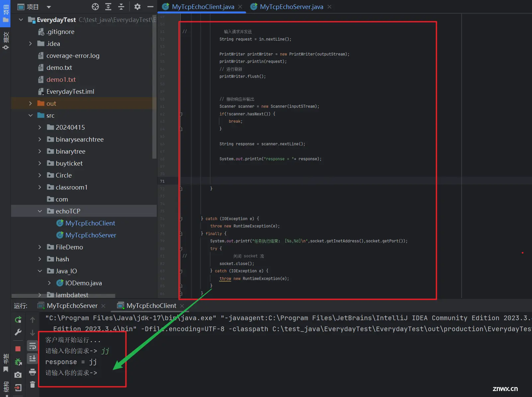
Task: Open the Bookmarks tool window sidebar icon
Action: coord(6,363)
